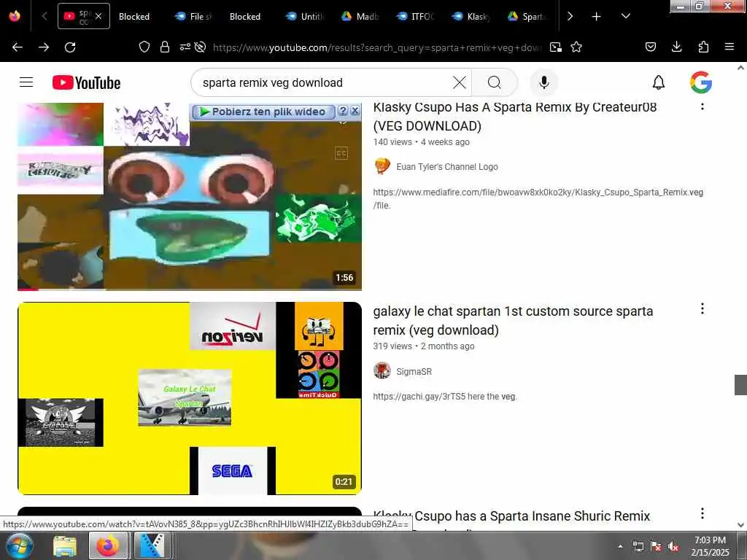This screenshot has width=747, height=560.
Task: Open a new tab with plus button
Action: click(596, 16)
